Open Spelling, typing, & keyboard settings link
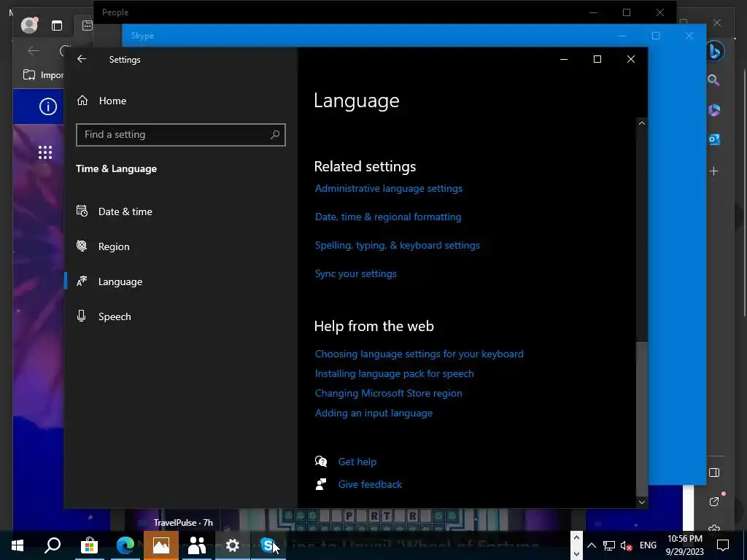747x560 pixels. (398, 245)
